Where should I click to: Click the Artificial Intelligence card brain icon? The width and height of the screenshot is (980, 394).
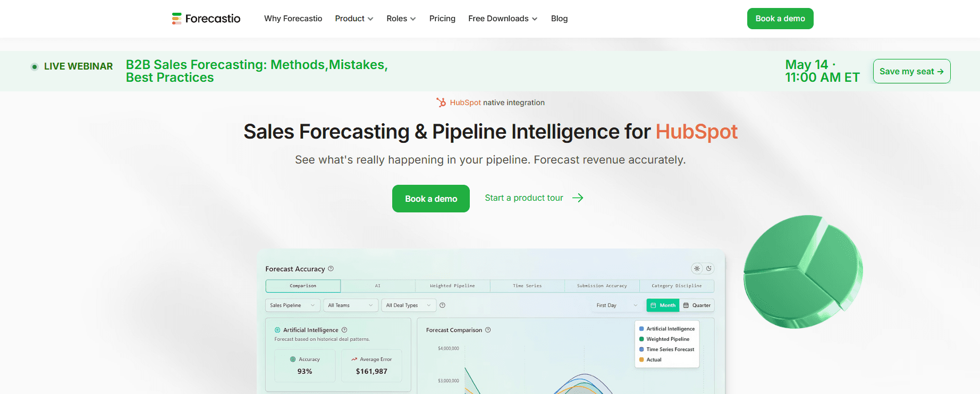(277, 330)
